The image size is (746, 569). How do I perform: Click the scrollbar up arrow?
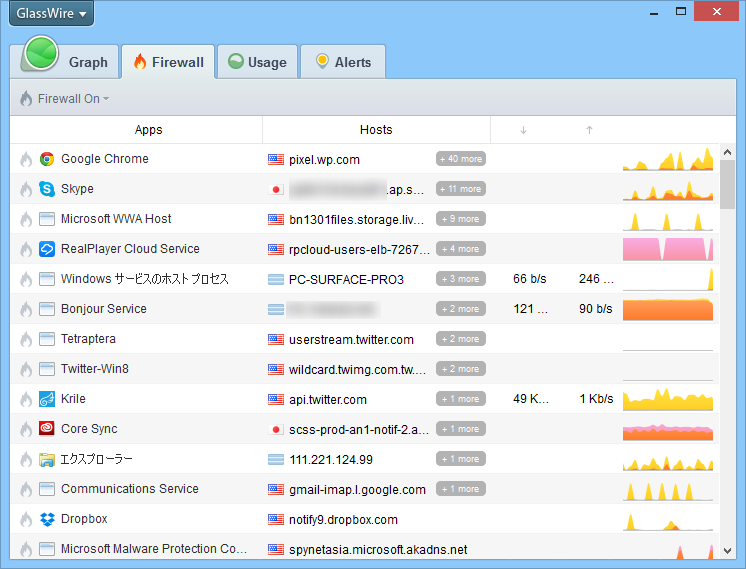(x=727, y=152)
